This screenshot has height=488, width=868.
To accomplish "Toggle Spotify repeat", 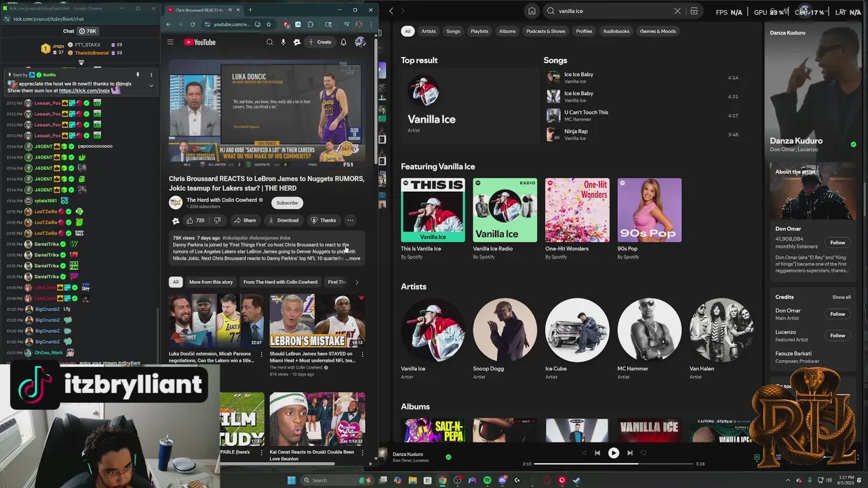I will (644, 453).
